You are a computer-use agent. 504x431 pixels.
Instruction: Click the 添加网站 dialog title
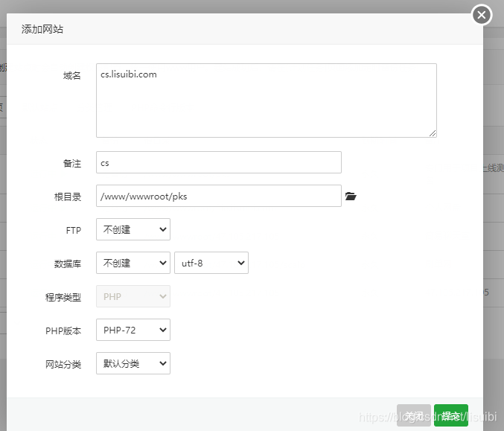click(x=42, y=29)
